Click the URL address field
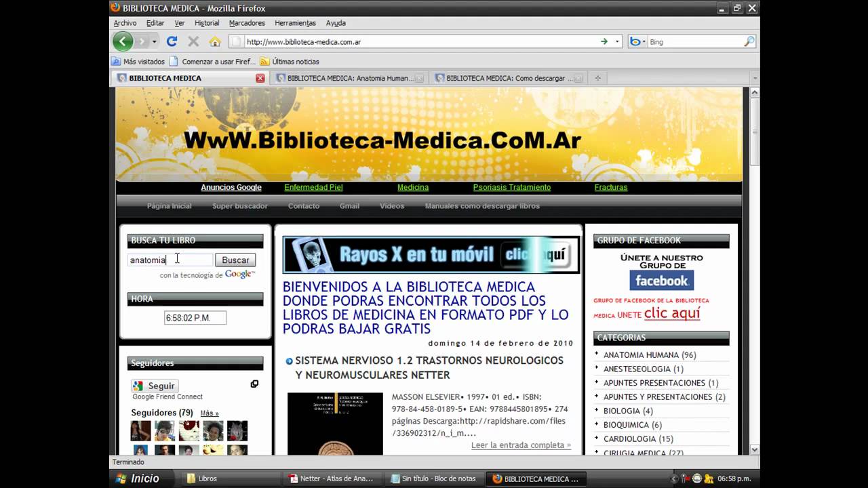Viewport: 868px width, 488px height. click(x=420, y=41)
